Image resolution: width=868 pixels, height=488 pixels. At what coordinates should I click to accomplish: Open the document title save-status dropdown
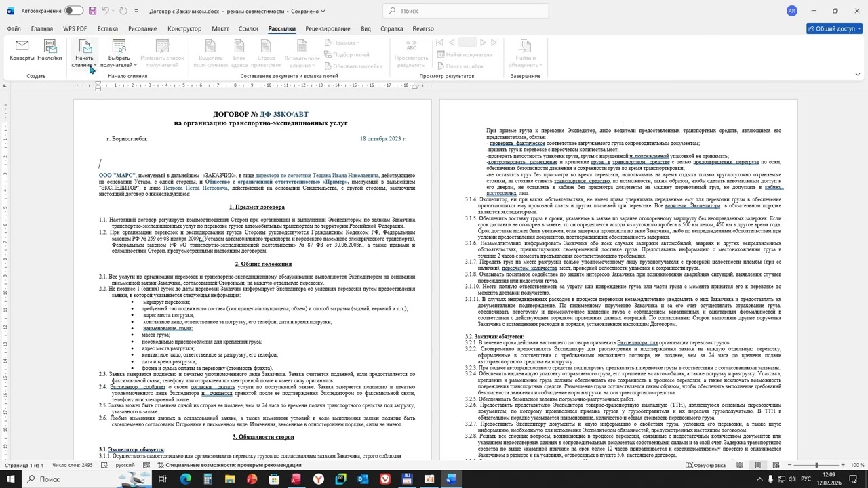[x=322, y=11]
